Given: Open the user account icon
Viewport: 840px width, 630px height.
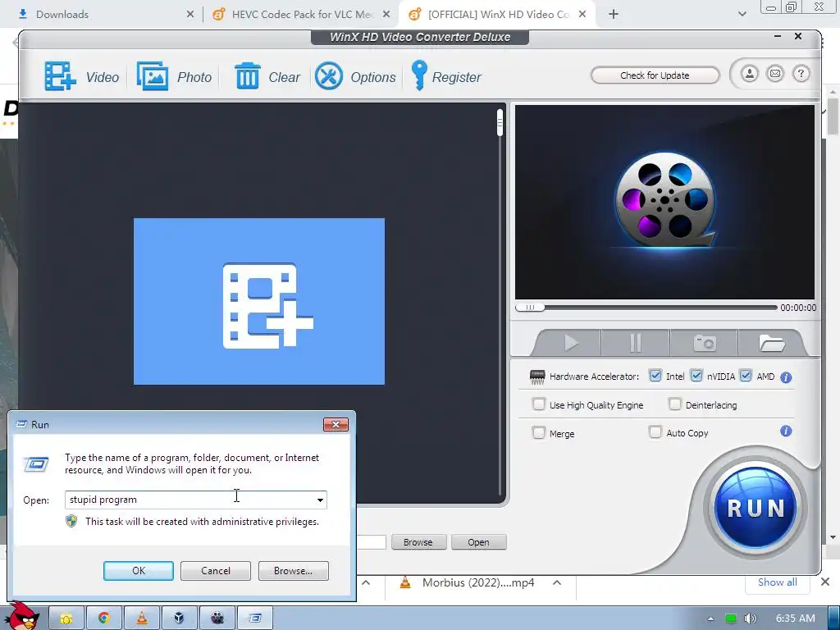Looking at the screenshot, I should click(x=750, y=73).
